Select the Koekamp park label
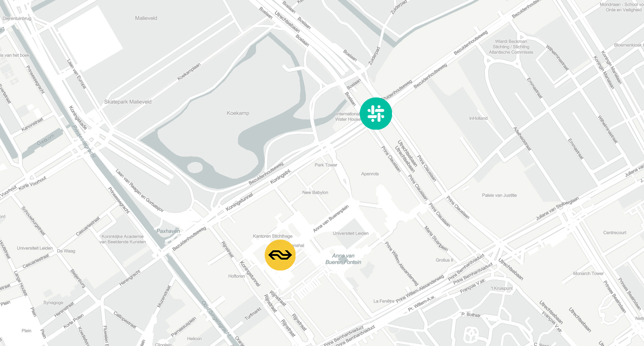Image resolution: width=644 pixels, height=346 pixels. coord(238,113)
